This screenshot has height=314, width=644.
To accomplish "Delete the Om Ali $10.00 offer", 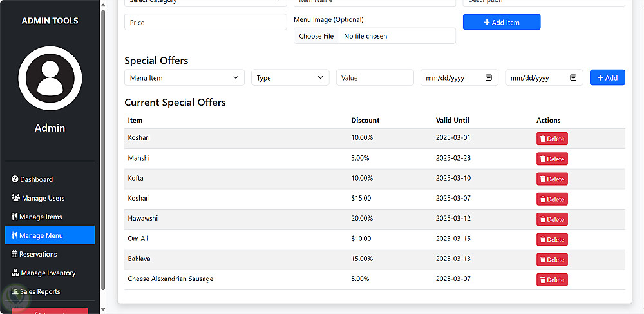I will [x=552, y=240].
